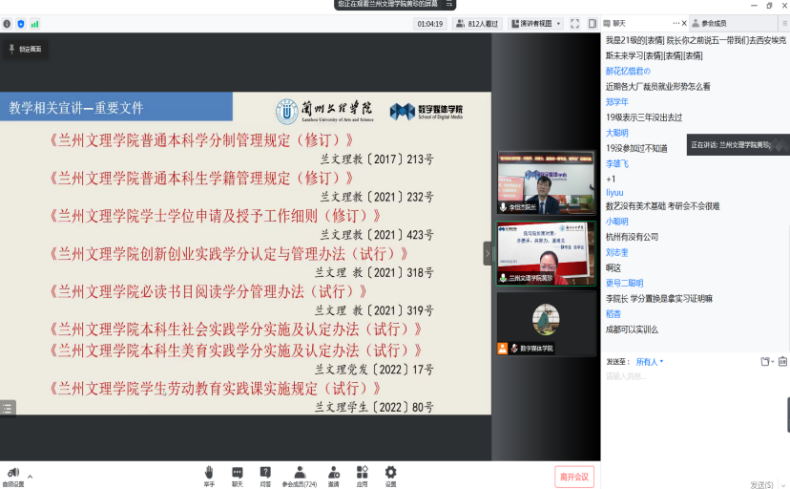Enter full screen mode icon
The width and height of the screenshot is (790, 489).
[x=575, y=23]
